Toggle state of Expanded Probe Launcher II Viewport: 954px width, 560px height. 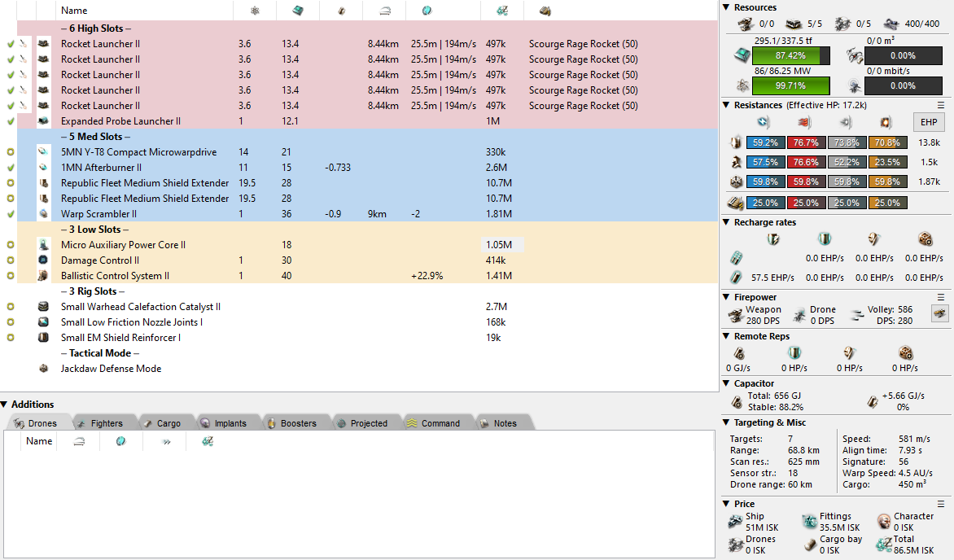point(11,121)
